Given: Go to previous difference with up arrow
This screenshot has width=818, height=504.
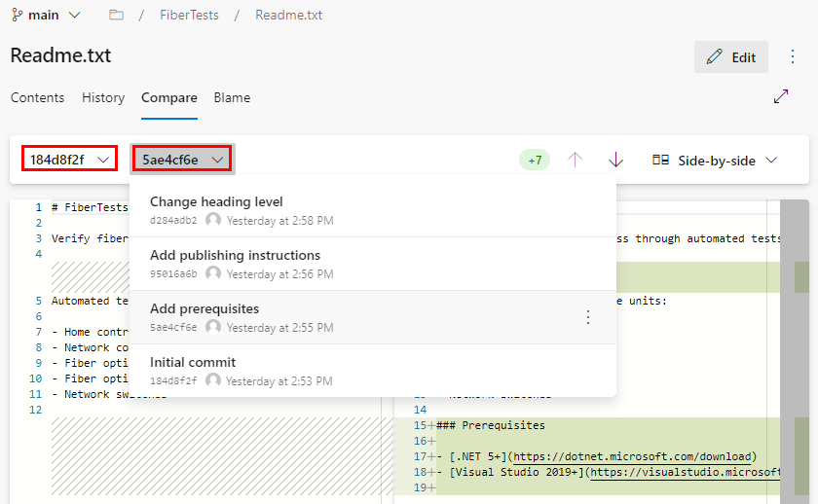Looking at the screenshot, I should (575, 160).
